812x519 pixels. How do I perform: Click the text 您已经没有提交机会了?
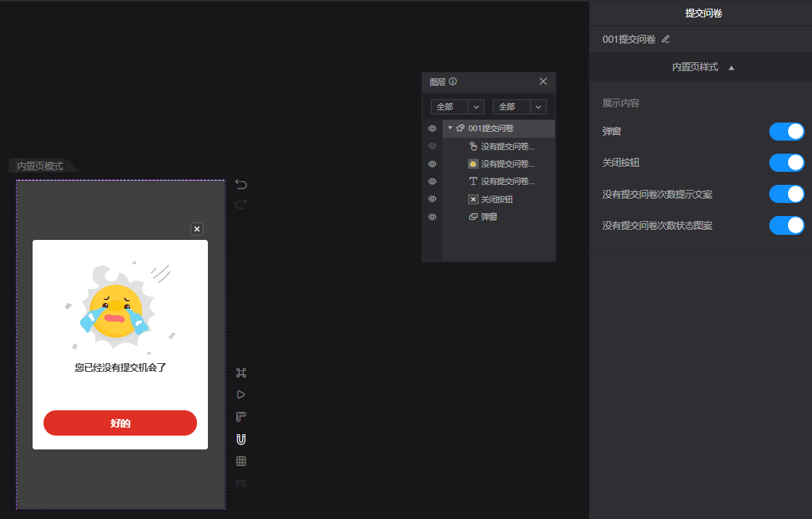click(x=120, y=368)
